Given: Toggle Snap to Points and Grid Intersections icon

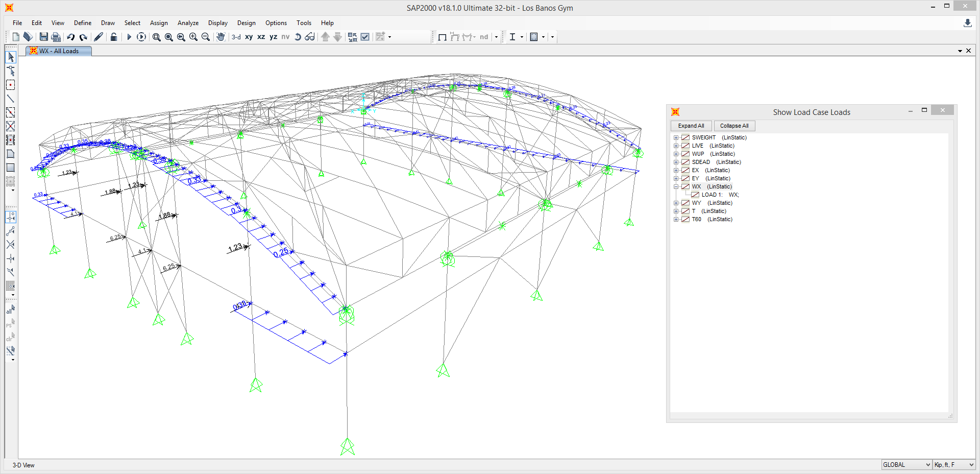Looking at the screenshot, I should click(11, 217).
